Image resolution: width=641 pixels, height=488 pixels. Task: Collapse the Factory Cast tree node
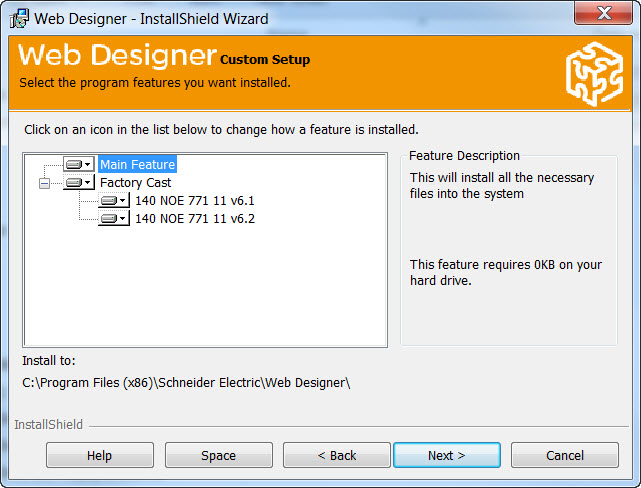point(45,183)
